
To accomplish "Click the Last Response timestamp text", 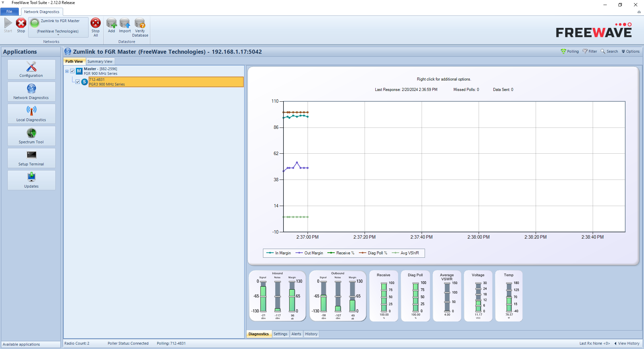I will click(x=406, y=90).
